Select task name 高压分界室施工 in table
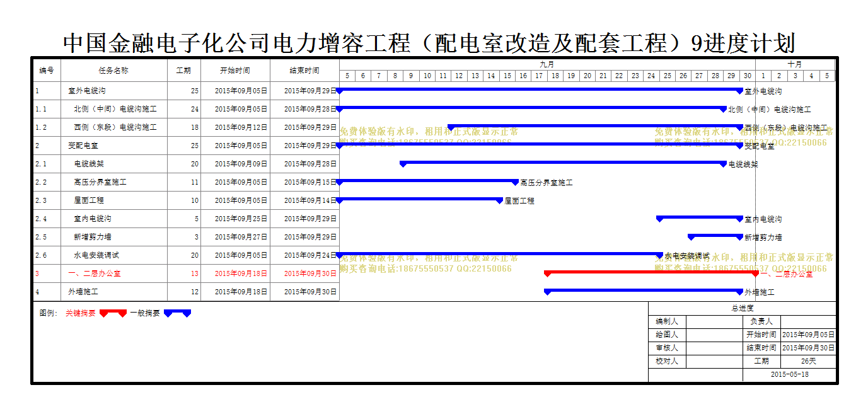 (100, 182)
